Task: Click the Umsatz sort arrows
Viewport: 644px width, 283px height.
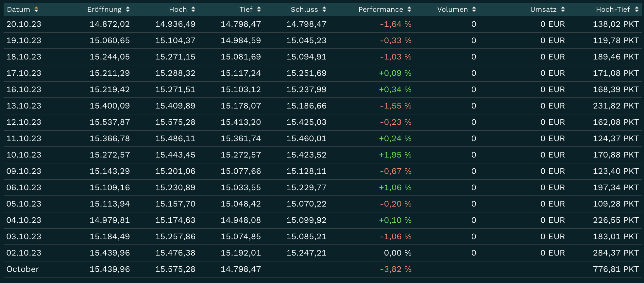Action: pos(563,9)
